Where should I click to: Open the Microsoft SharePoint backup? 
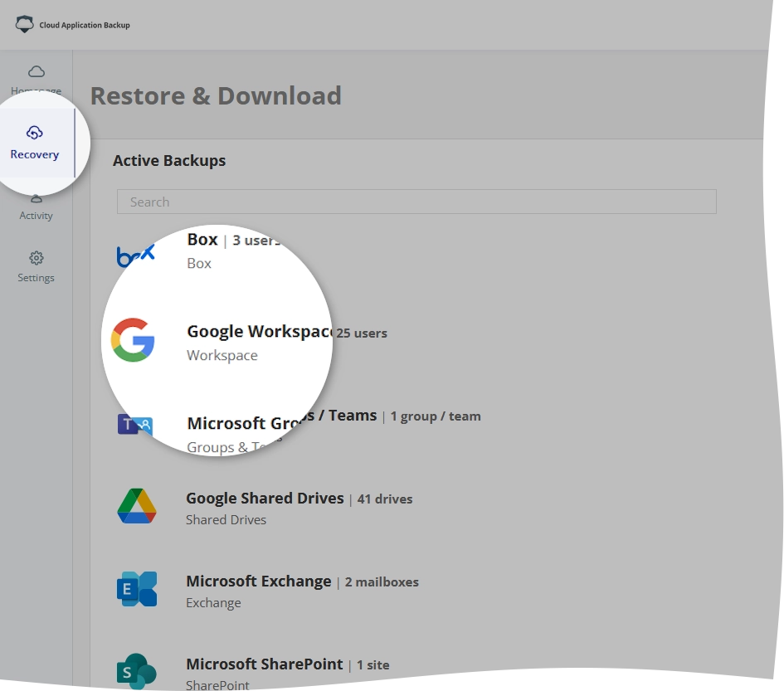pyautogui.click(x=265, y=664)
